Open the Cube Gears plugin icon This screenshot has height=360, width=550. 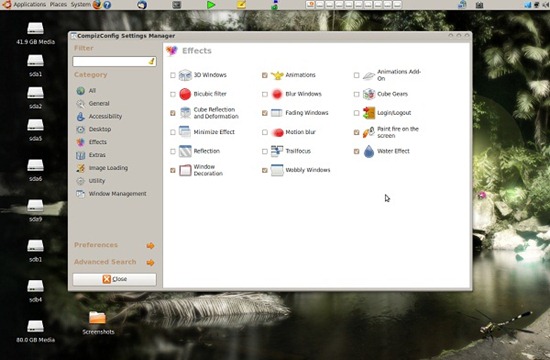tap(369, 94)
